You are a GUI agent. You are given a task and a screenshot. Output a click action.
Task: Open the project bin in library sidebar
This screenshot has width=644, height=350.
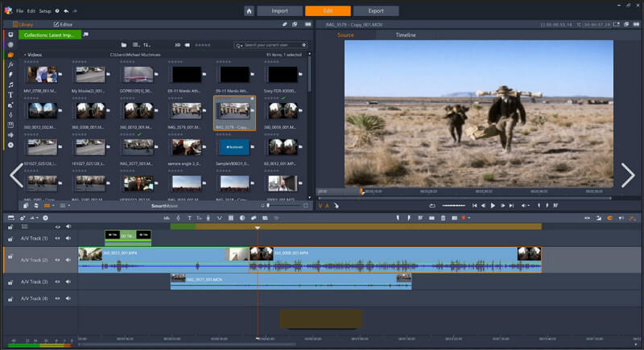10,35
